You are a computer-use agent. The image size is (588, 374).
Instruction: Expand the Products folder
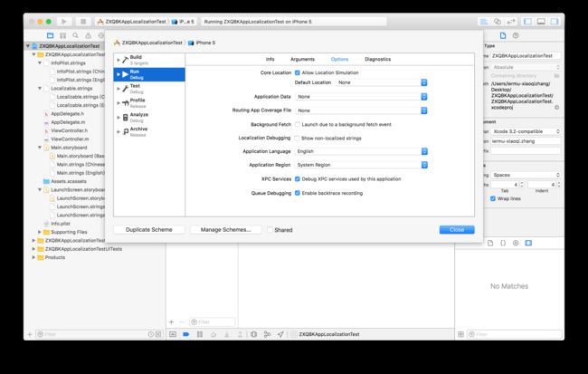[x=33, y=257]
